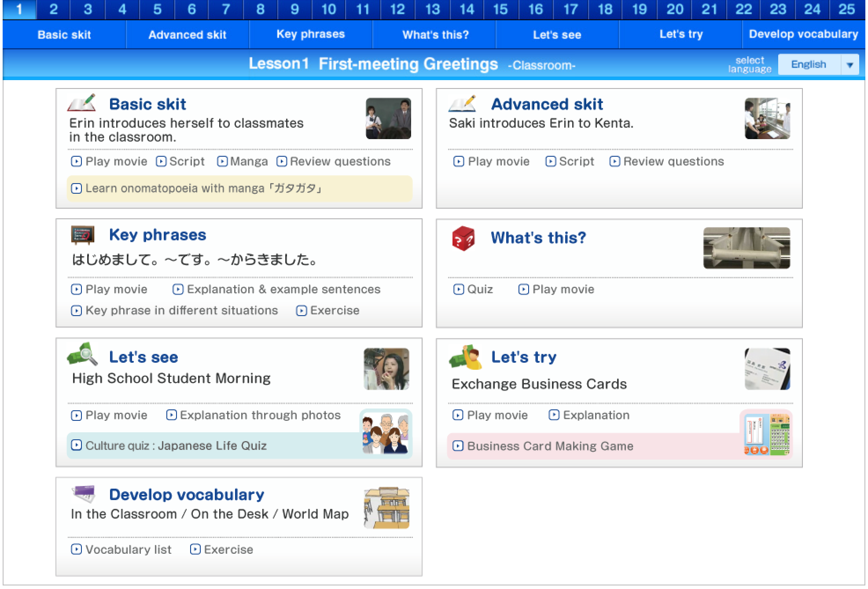The height and width of the screenshot is (589, 868).
Task: Click the business card photo in Let's try
Action: (768, 369)
